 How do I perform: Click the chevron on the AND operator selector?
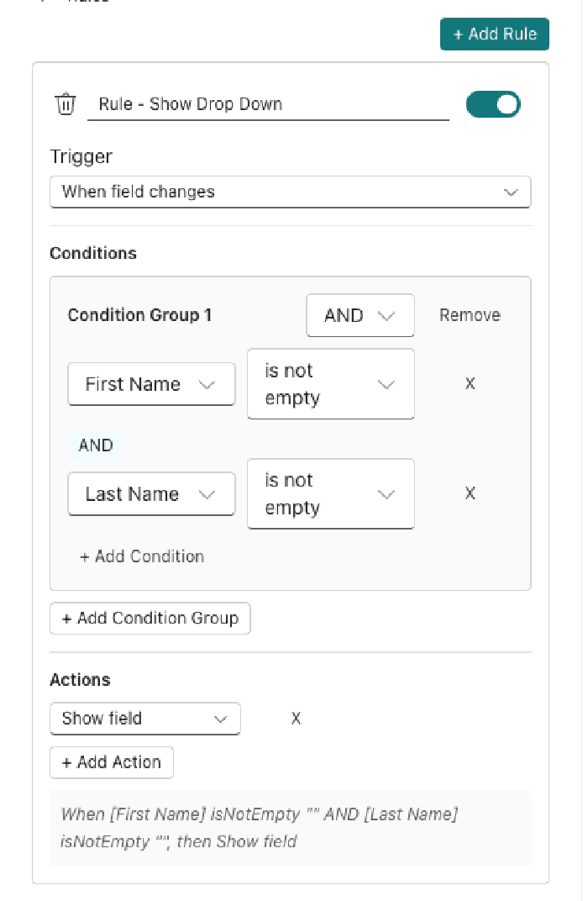click(386, 315)
